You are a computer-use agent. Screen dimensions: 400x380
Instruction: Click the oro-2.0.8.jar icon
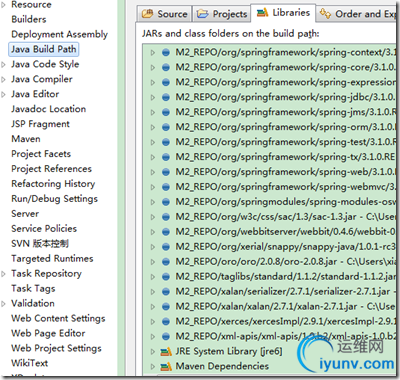coord(166,262)
